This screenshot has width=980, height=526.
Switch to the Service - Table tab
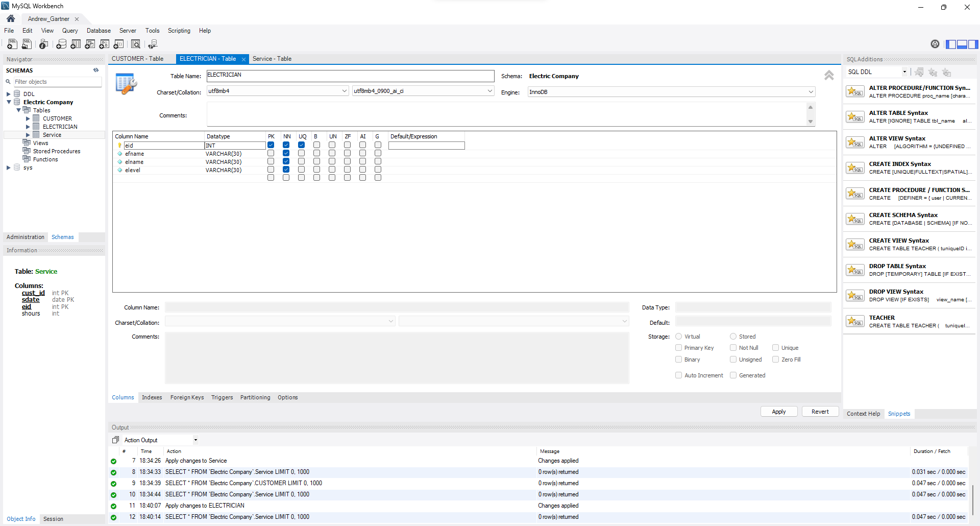272,59
